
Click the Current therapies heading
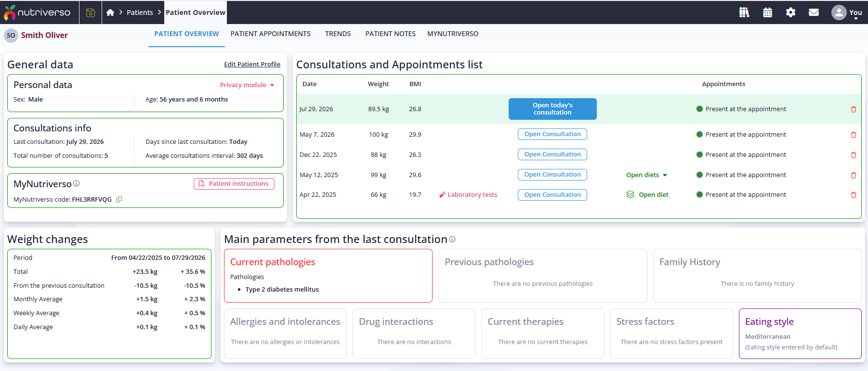point(526,321)
